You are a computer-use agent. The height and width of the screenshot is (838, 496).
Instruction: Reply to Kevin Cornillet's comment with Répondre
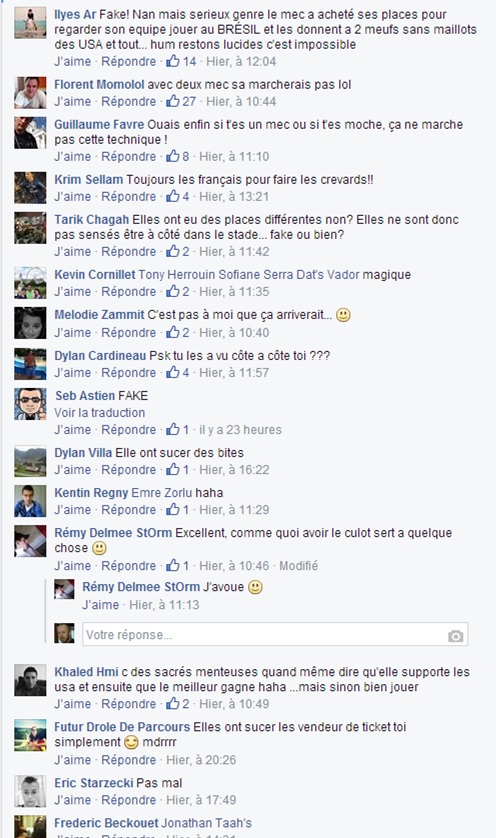(129, 291)
